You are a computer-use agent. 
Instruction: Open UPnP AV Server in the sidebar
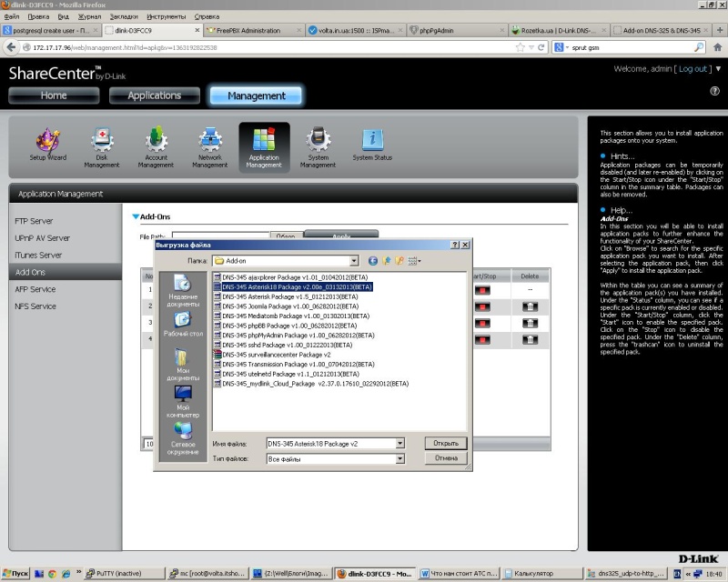(x=42, y=238)
